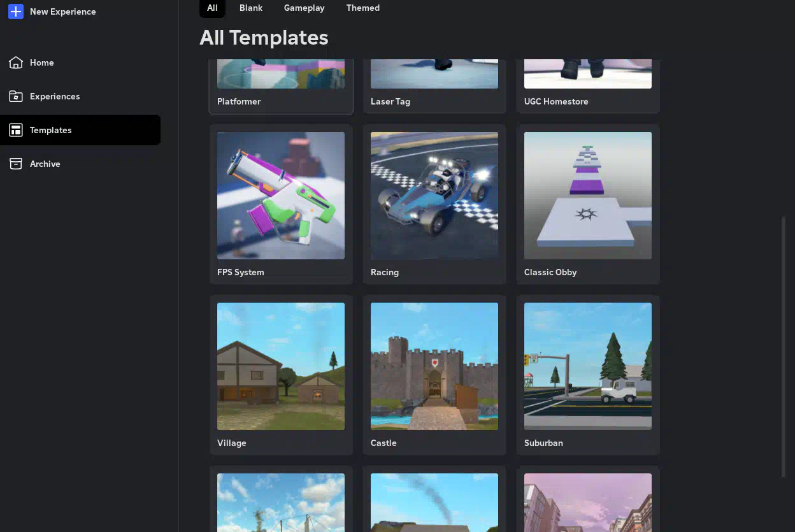Switch to the Themed tab

(x=363, y=8)
